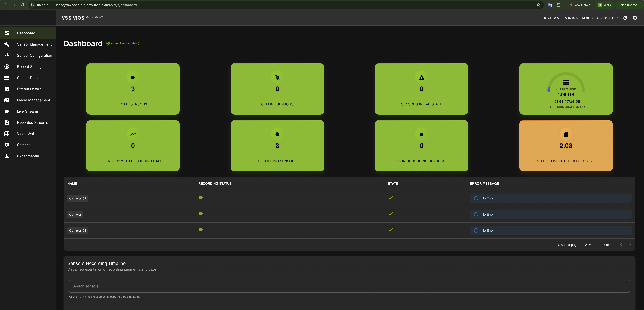Viewport: 644px width, 310px height.
Task: Open Recorded Streams page
Action: [x=28, y=122]
